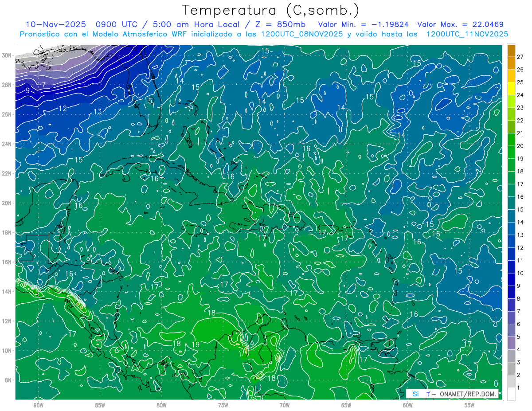Click the "Z = 850mb" level text
This screenshot has width=532, height=411.
point(280,24)
